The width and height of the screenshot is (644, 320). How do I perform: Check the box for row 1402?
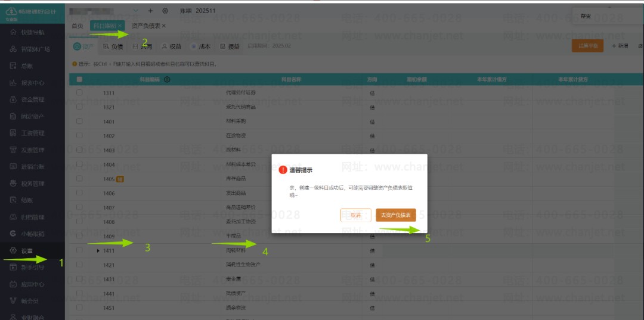[79, 135]
